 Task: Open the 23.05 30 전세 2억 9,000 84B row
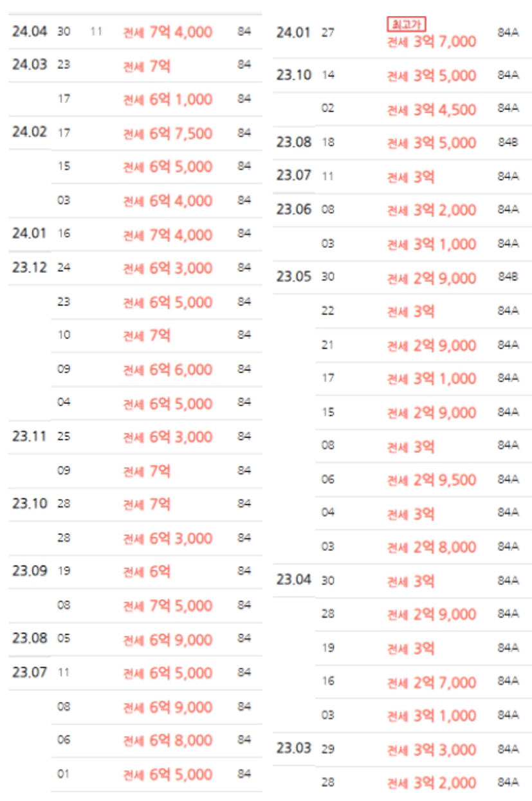(x=402, y=278)
